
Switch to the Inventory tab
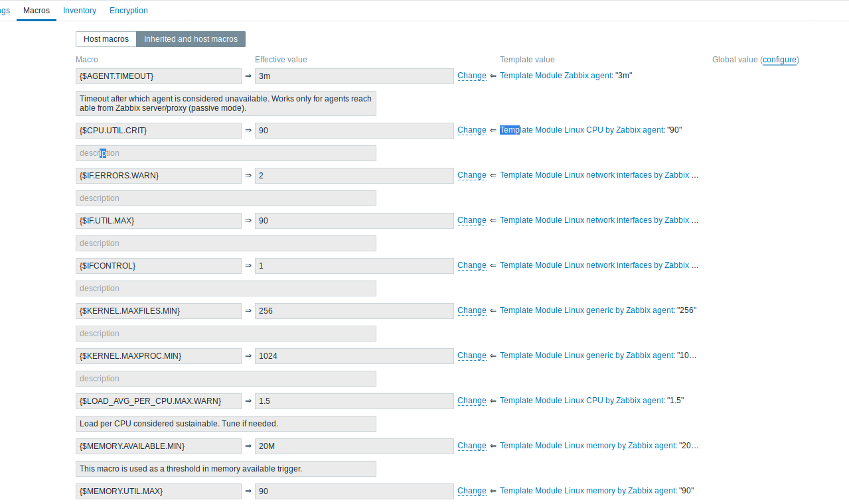(x=79, y=10)
